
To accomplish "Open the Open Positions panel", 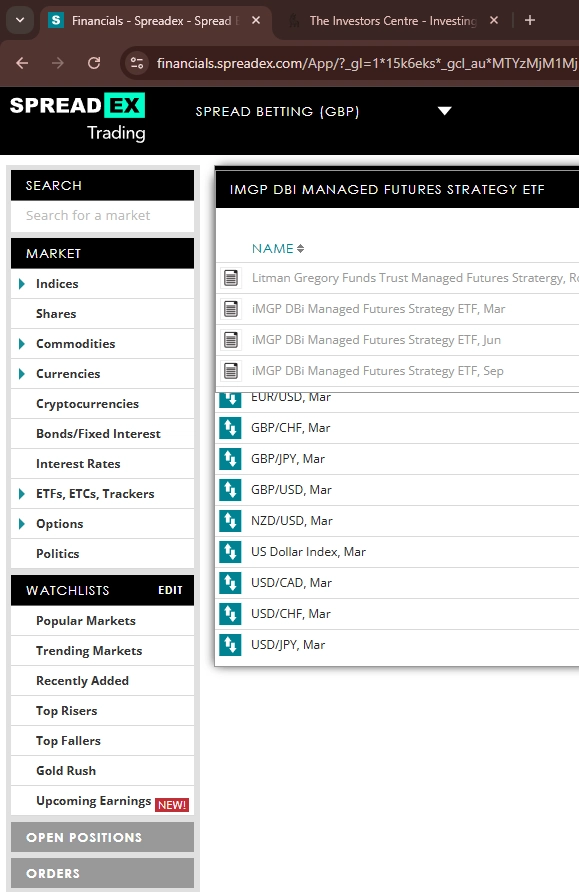I will tap(102, 837).
